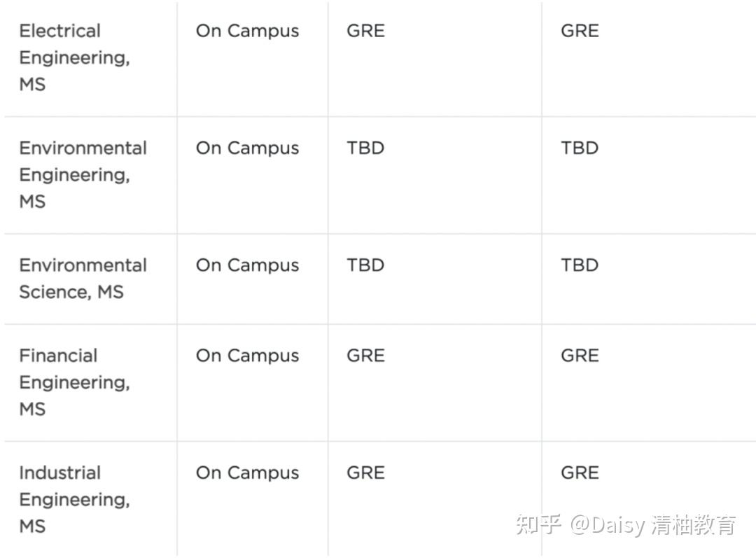This screenshot has height=558, width=756.
Task: Click the rightmost TBD in Environmental Science row
Action: point(580,265)
